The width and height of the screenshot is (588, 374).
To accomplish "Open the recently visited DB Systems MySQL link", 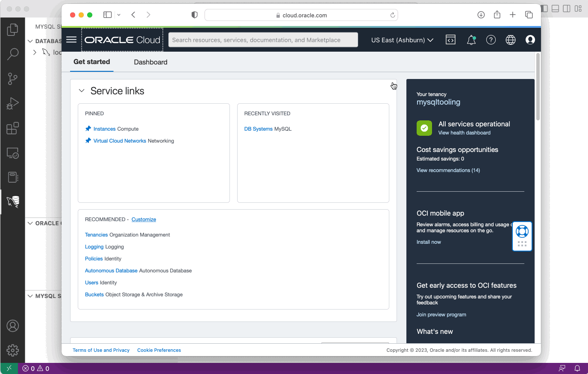I will click(x=258, y=129).
